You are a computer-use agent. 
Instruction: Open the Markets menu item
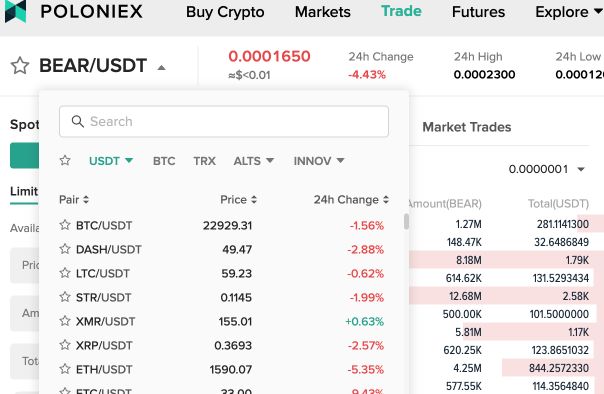pyautogui.click(x=323, y=12)
